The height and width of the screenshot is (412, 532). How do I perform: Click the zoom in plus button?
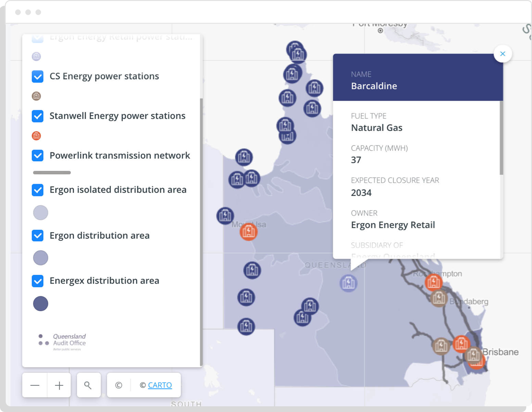pos(59,385)
